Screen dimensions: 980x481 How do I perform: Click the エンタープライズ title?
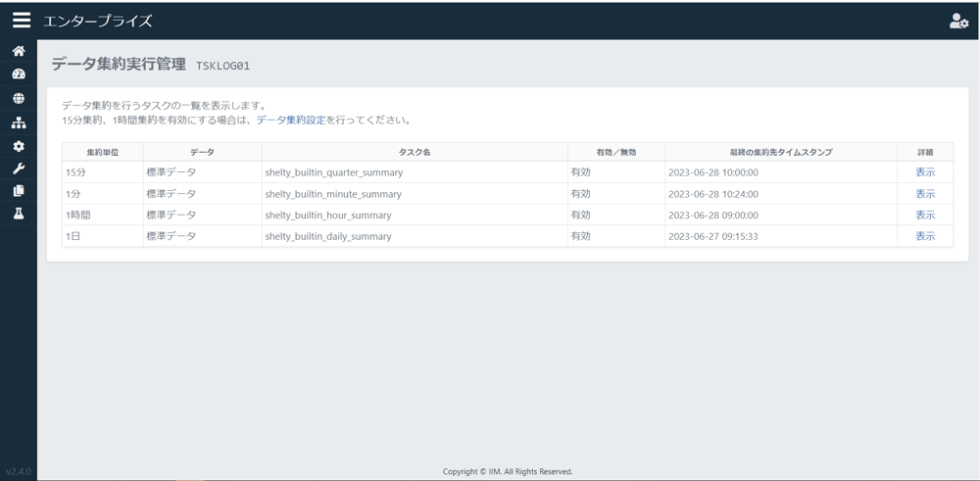pos(97,22)
